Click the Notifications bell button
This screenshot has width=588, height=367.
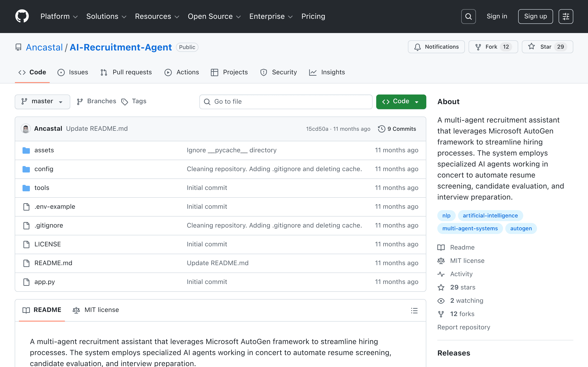coord(436,47)
